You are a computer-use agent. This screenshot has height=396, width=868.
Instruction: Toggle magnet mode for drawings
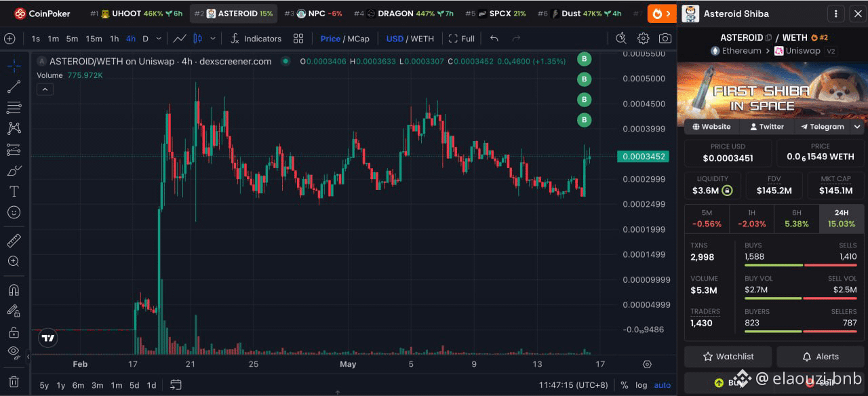(x=14, y=290)
